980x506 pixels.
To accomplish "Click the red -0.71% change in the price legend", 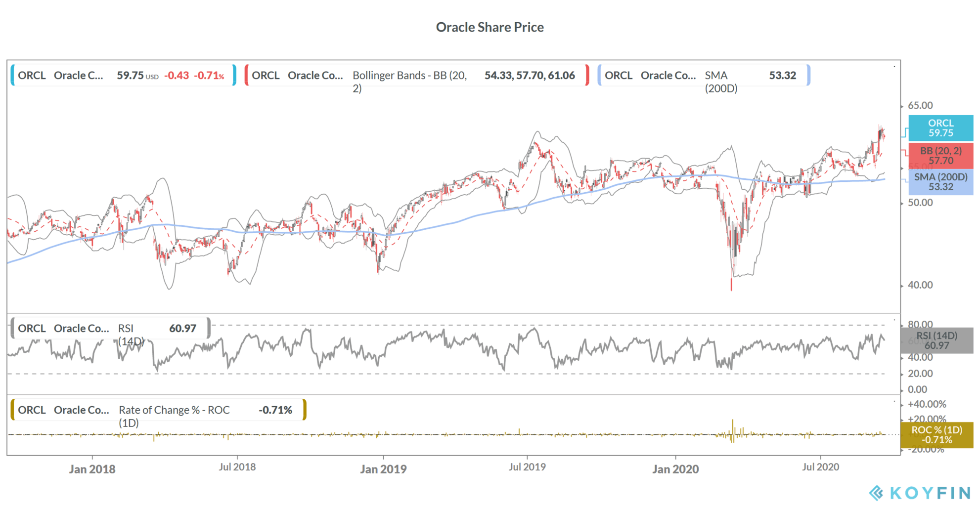I will (x=209, y=76).
